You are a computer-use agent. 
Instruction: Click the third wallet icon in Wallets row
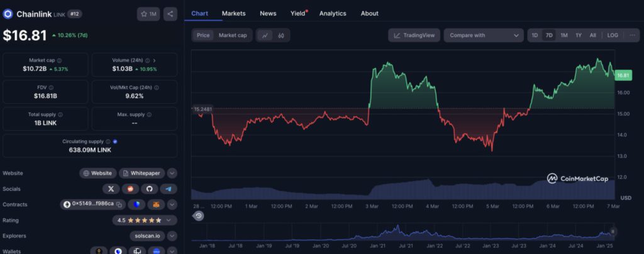[x=137, y=251]
